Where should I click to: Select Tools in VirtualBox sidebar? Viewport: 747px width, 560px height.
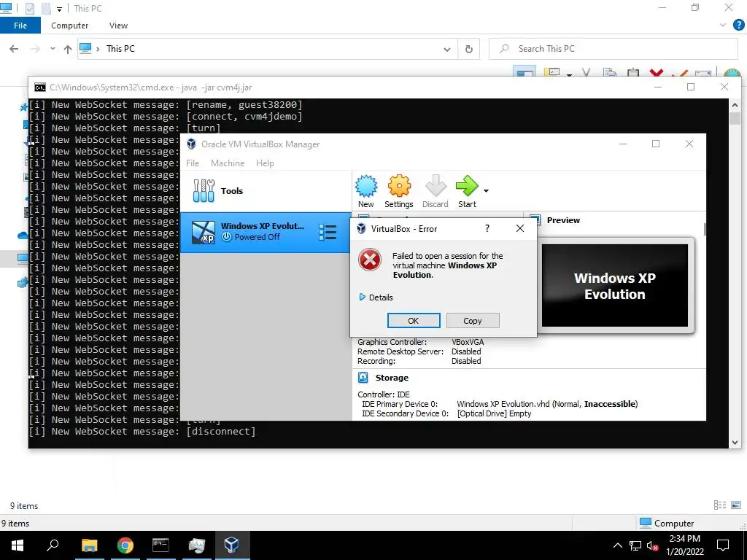point(266,191)
